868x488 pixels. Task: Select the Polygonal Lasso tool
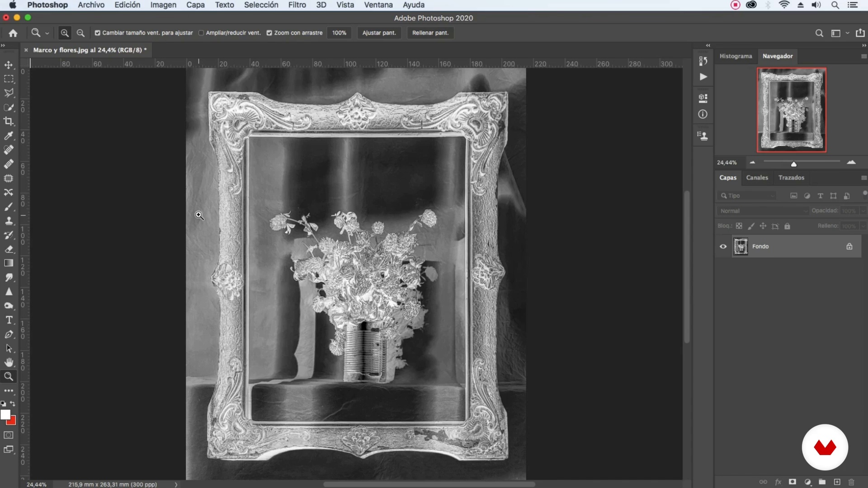[x=9, y=93]
